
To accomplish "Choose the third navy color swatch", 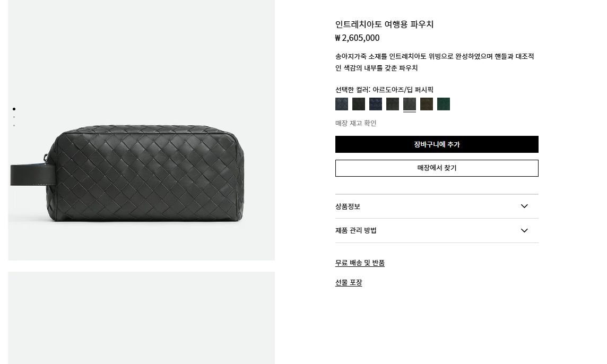I will (376, 104).
